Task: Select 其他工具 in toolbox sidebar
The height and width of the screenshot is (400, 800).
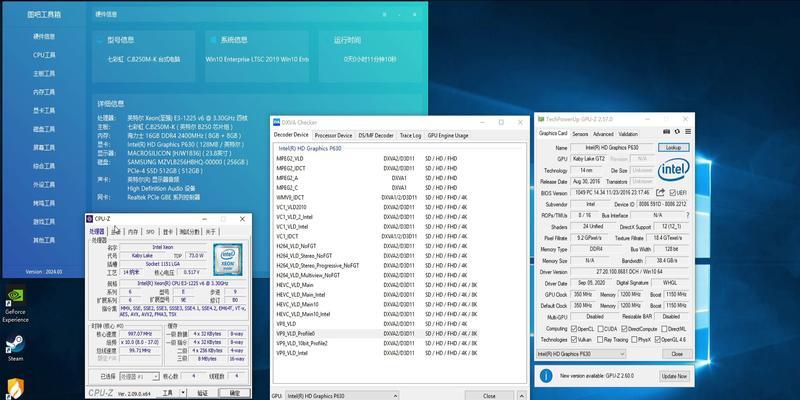Action: 44,240
